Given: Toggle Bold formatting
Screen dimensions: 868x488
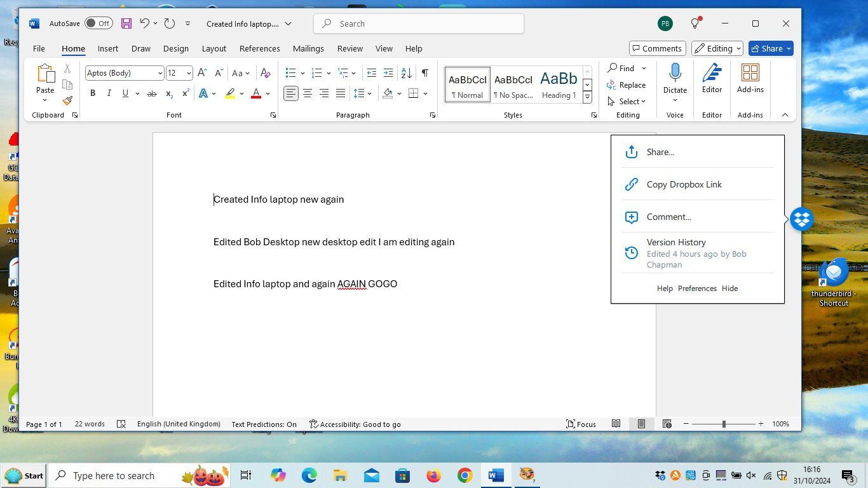Looking at the screenshot, I should [93, 93].
